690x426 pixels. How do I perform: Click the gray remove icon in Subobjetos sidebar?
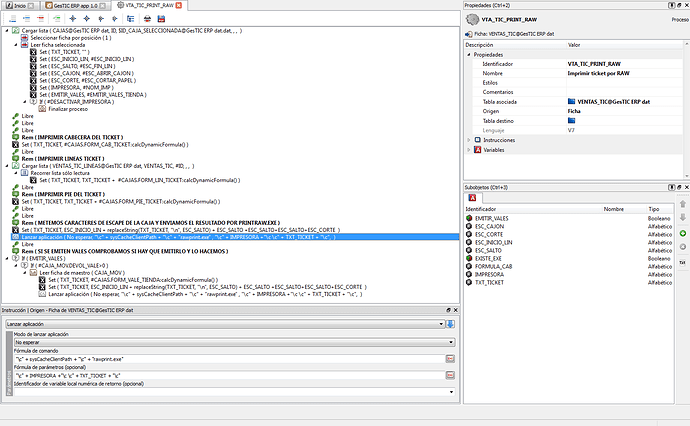click(x=683, y=247)
